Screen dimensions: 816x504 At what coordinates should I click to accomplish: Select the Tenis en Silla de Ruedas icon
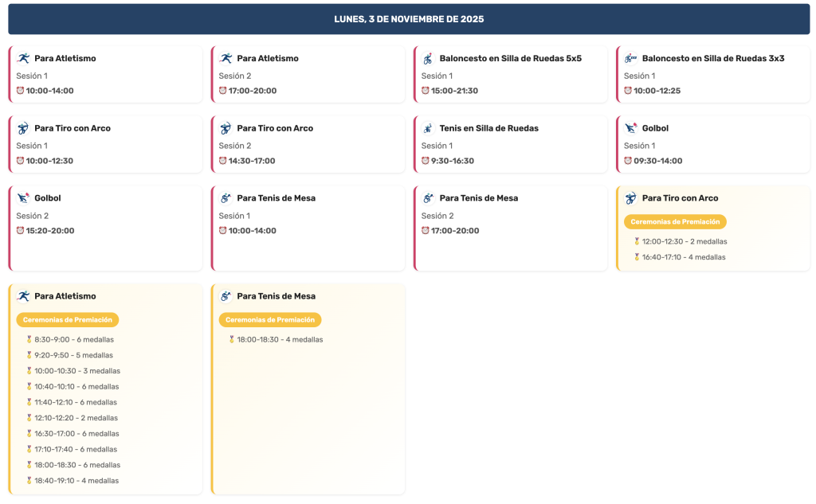click(428, 128)
